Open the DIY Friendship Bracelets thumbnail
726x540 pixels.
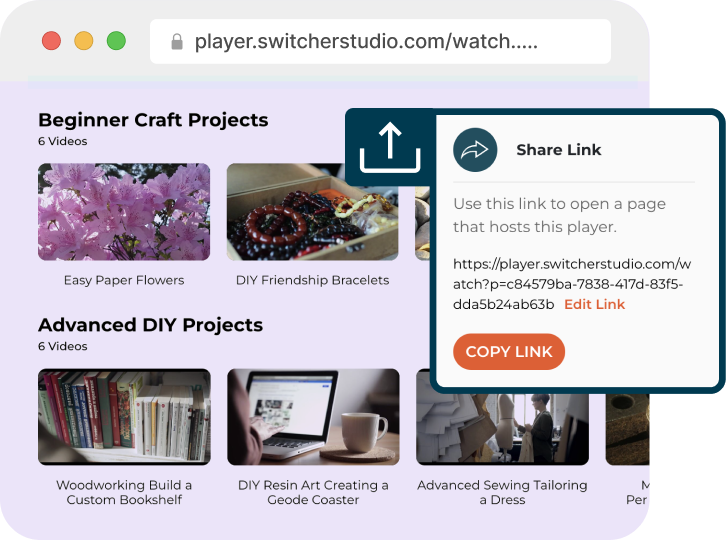(312, 212)
